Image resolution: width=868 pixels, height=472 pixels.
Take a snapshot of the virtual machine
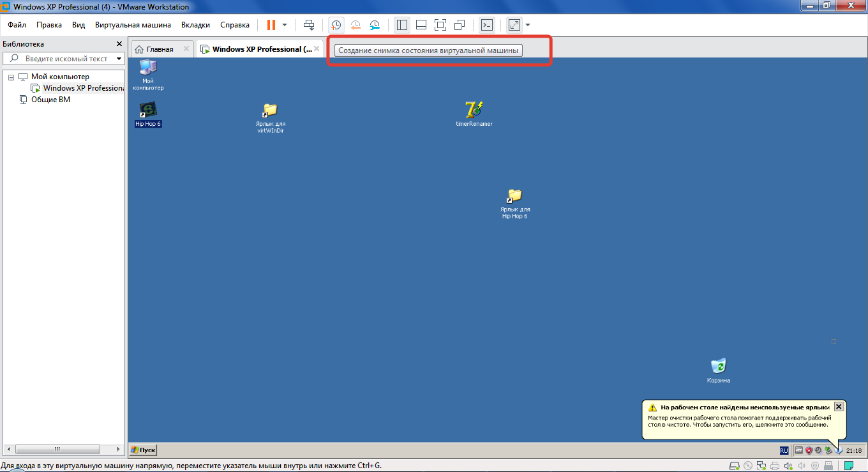click(336, 25)
